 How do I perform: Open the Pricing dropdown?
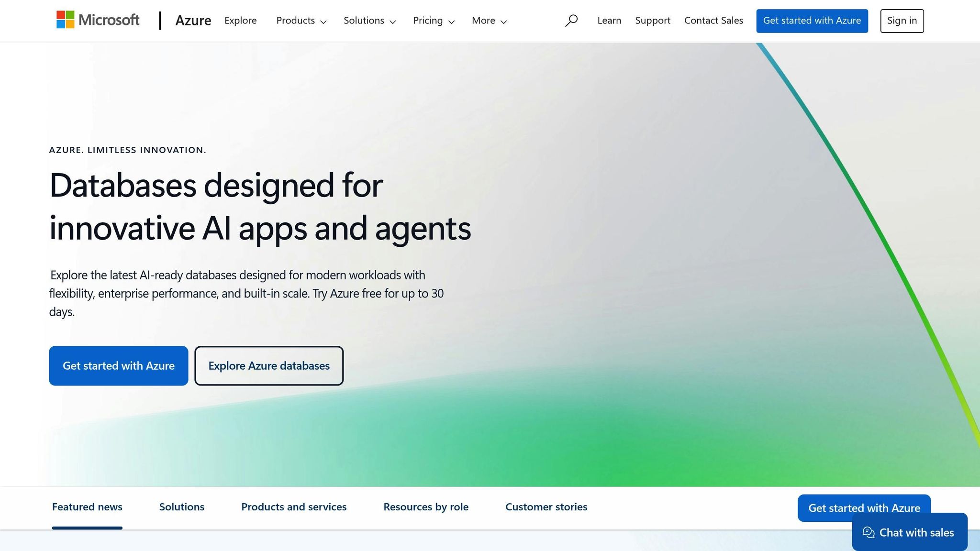tap(434, 21)
